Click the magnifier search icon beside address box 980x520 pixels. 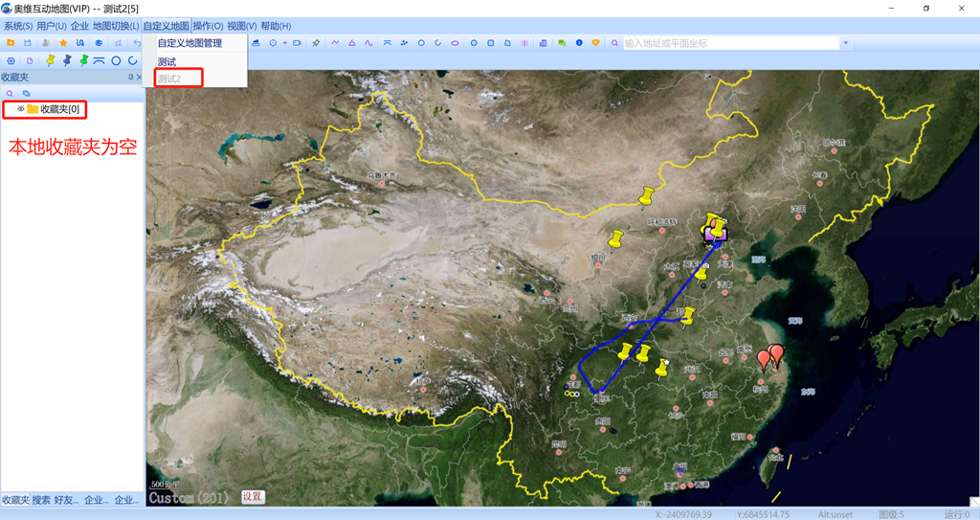pos(614,43)
